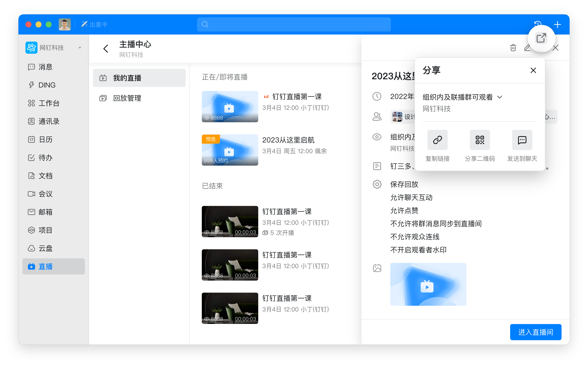Click the external share icon button
The image size is (588, 367).
coord(541,38)
